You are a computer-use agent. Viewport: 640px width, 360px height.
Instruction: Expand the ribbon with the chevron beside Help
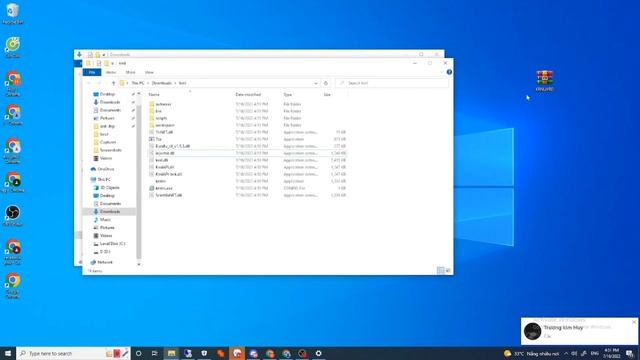tap(441, 72)
